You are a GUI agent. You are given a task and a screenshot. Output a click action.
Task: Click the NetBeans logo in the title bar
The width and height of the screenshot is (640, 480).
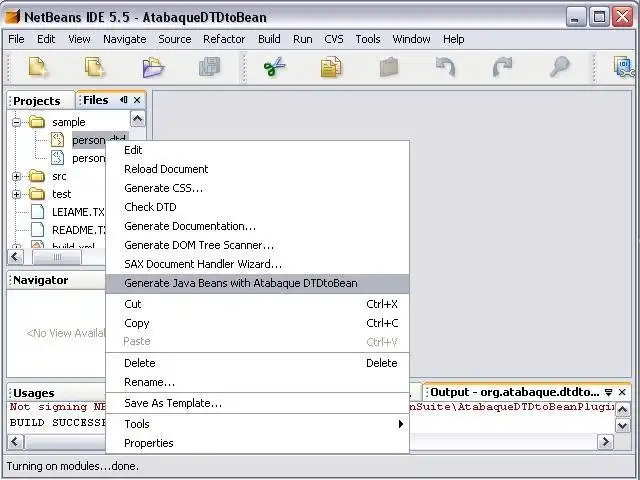click(13, 17)
